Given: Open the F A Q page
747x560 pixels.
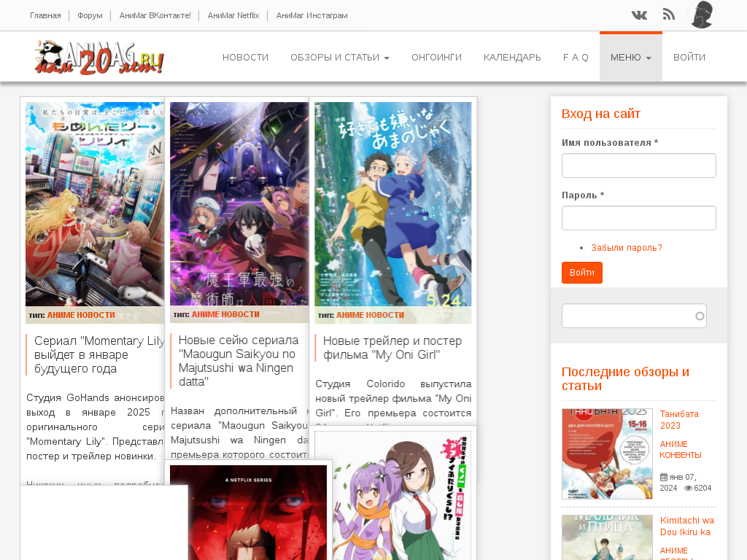Looking at the screenshot, I should 576,57.
